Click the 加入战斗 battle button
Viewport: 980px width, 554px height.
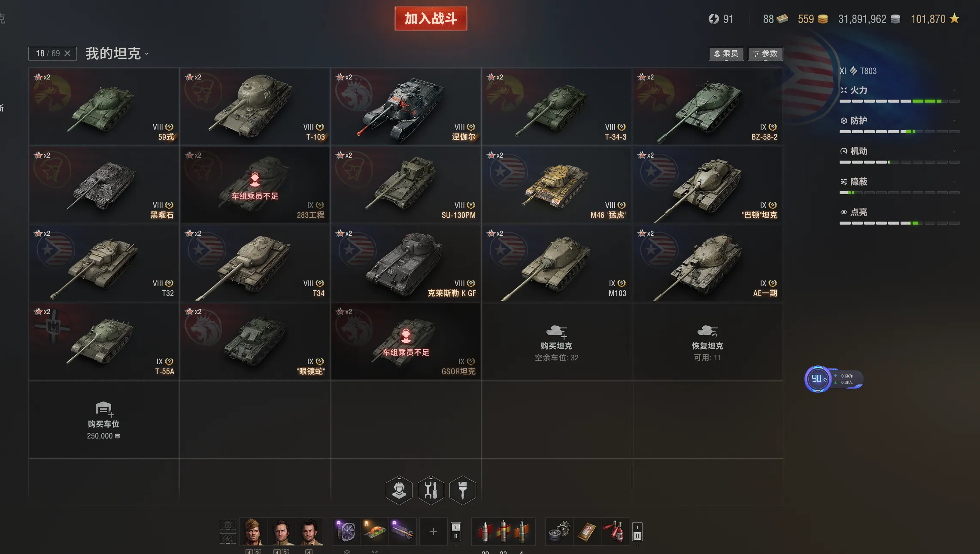click(x=431, y=18)
